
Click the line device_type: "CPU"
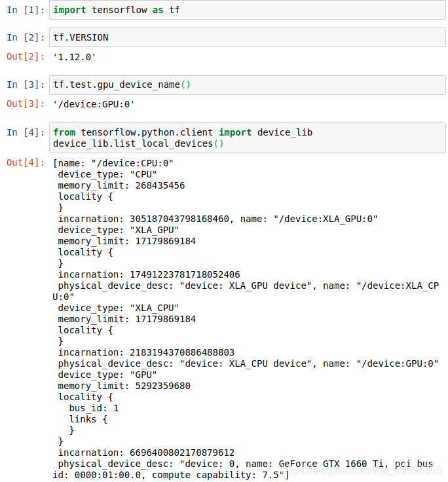click(x=107, y=174)
